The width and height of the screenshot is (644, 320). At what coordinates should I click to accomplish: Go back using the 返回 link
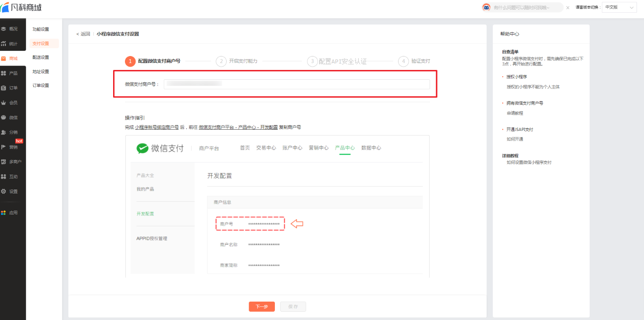83,34
